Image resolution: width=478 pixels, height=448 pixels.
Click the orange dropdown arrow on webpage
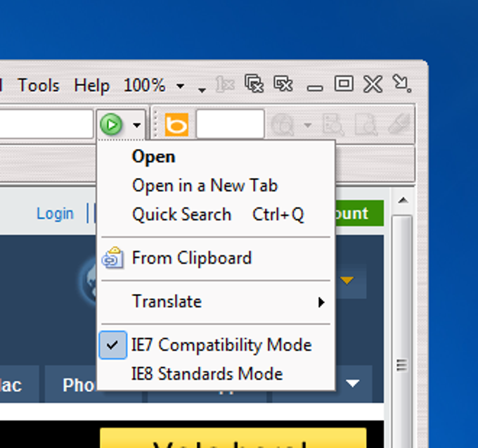click(x=347, y=280)
